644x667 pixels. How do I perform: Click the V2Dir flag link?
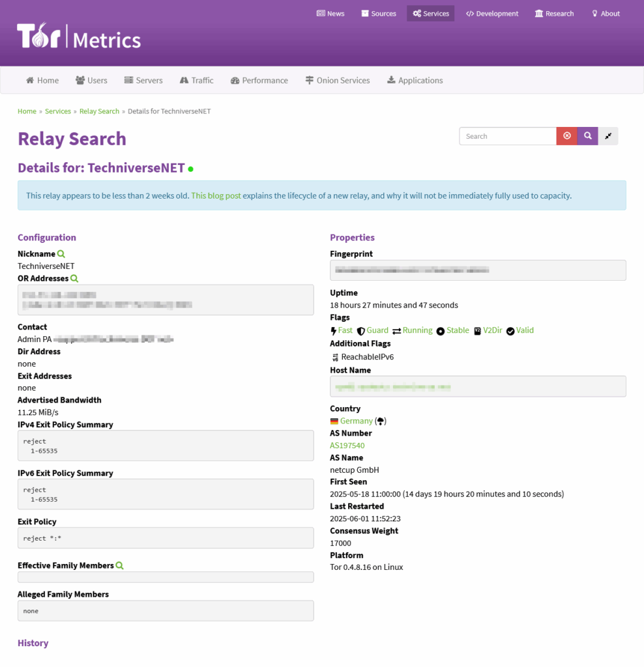coord(493,330)
